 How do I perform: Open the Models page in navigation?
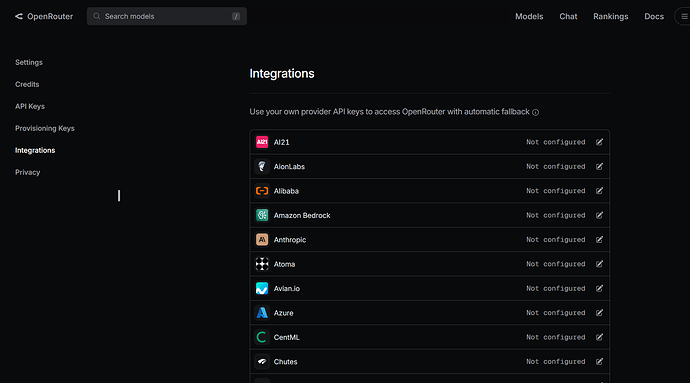pos(529,16)
